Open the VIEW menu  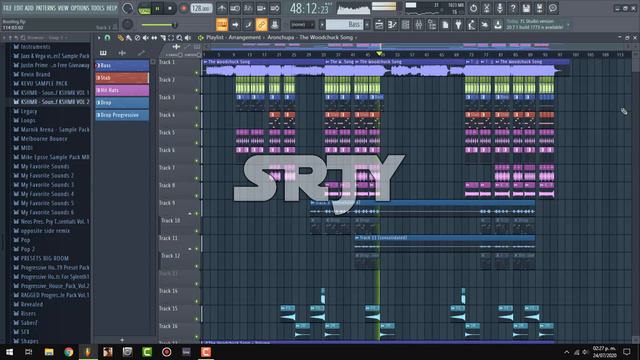(x=63, y=8)
